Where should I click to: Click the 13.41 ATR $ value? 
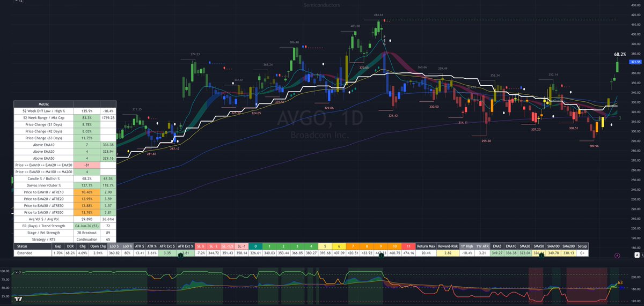139,252
